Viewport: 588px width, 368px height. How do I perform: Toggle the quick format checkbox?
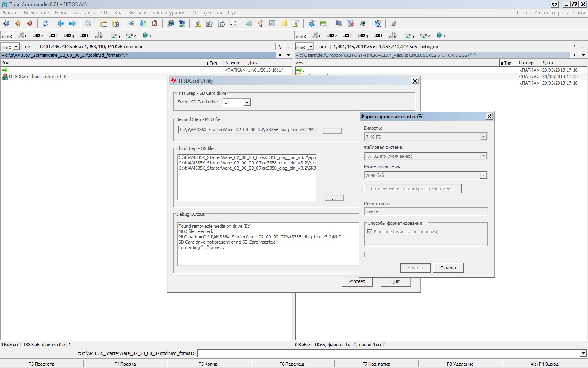point(370,232)
